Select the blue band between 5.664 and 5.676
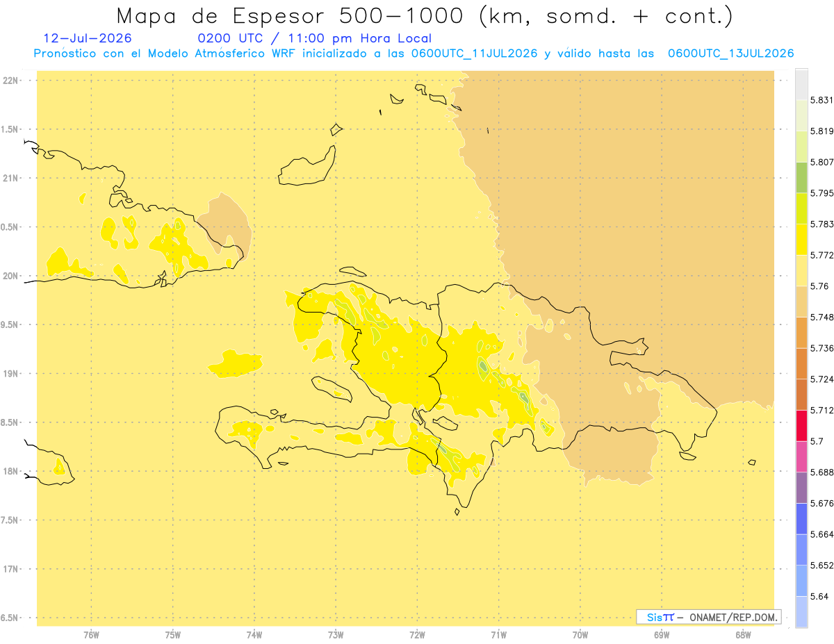 [801, 518]
